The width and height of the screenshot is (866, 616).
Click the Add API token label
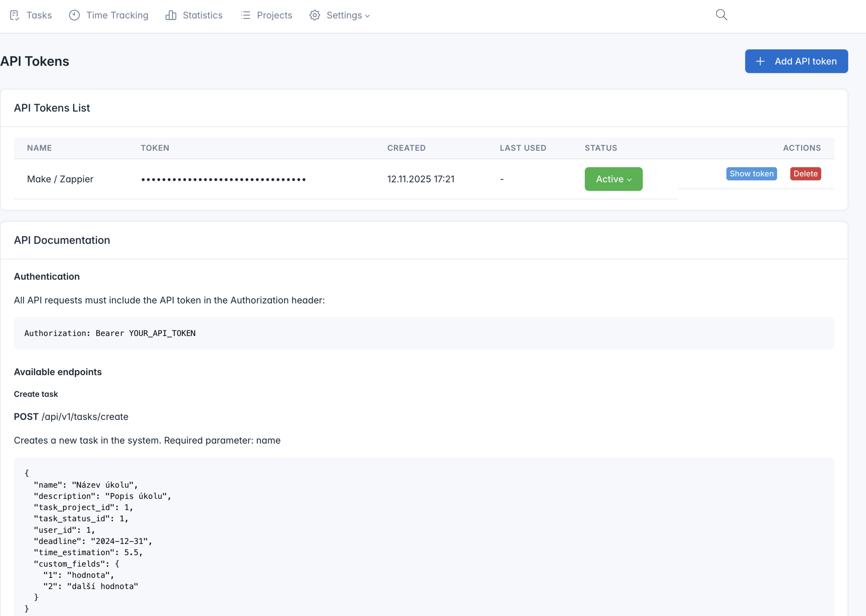(x=805, y=62)
